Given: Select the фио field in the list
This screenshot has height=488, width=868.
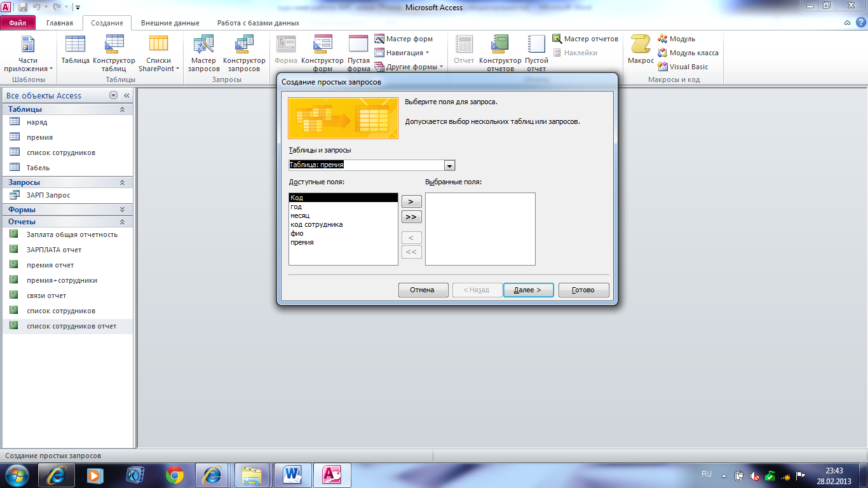Looking at the screenshot, I should [343, 233].
